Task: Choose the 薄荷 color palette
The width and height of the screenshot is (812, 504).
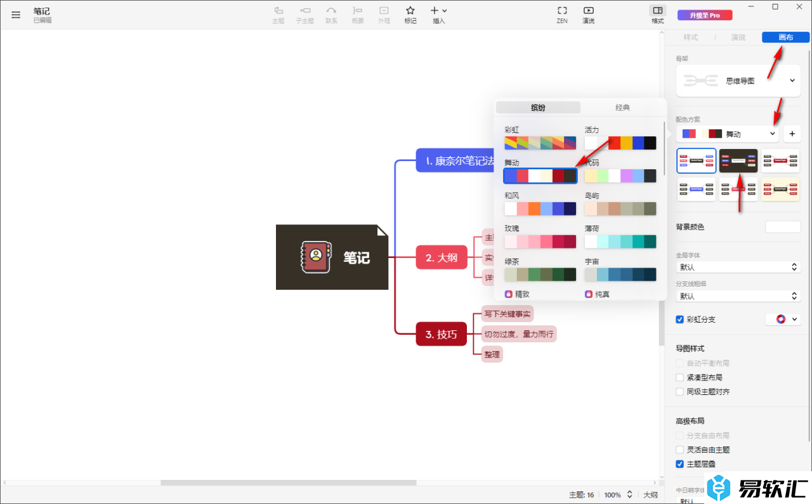Action: point(620,242)
